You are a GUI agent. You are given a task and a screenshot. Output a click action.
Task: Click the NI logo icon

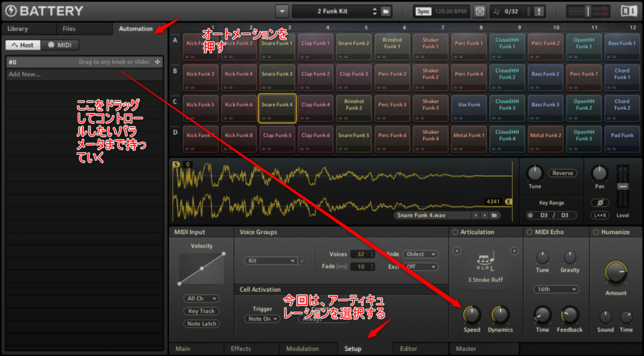[x=629, y=11]
